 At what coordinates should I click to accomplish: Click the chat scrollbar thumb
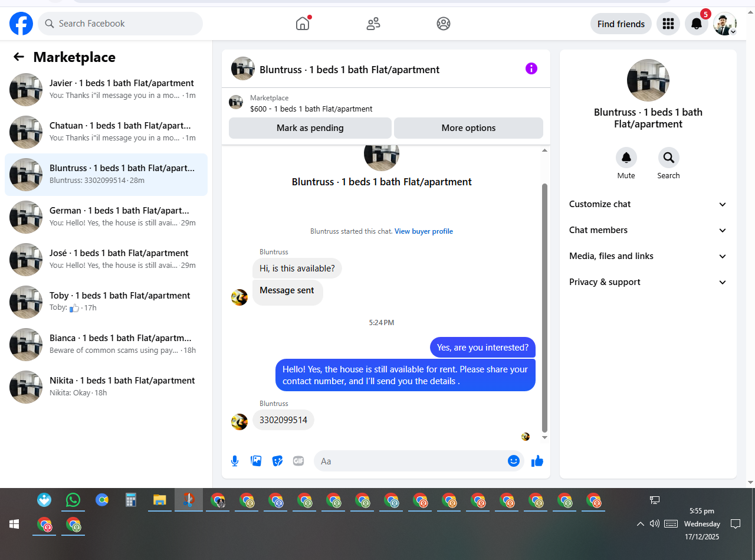pos(545,307)
